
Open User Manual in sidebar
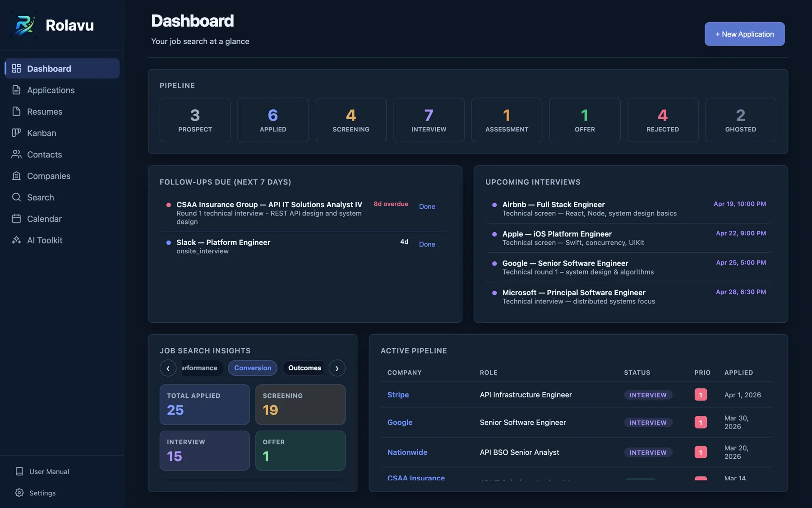click(x=49, y=471)
